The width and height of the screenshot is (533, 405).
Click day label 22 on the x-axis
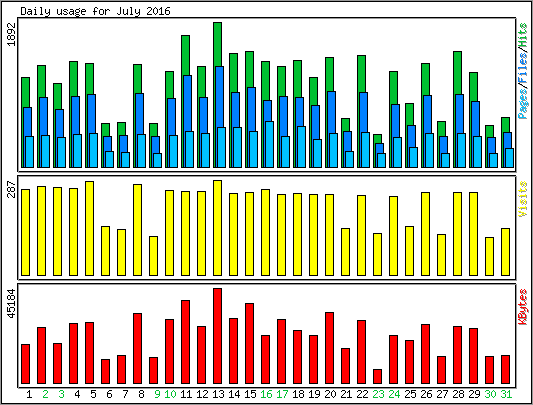pyautogui.click(x=362, y=394)
